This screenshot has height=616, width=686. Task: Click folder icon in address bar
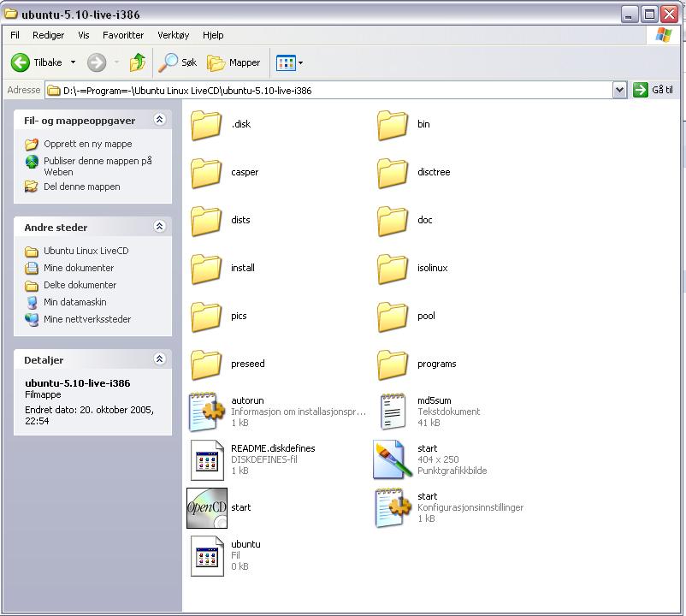point(54,91)
